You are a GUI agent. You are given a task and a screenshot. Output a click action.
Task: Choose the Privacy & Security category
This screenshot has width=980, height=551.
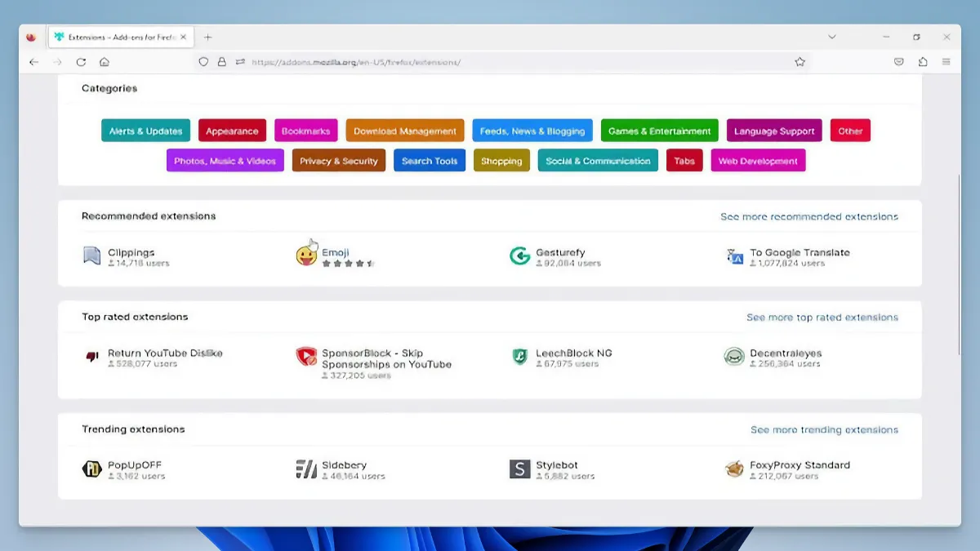(338, 161)
